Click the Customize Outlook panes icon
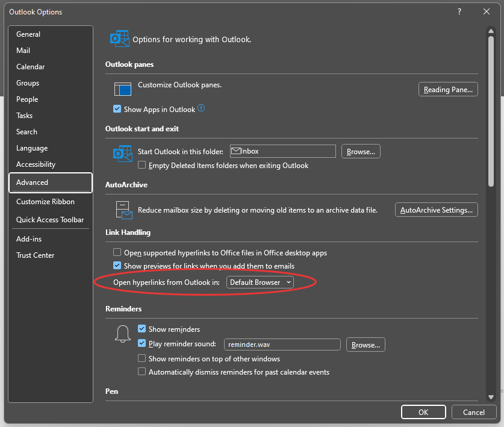 (x=122, y=89)
